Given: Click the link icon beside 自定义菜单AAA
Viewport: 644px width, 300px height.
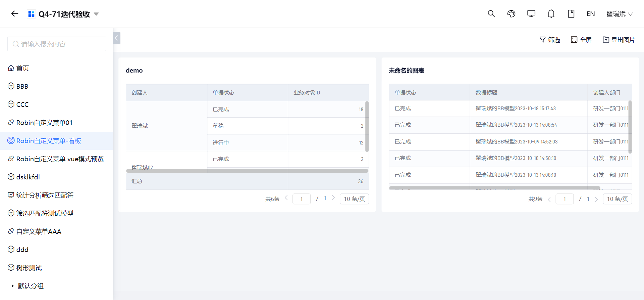Looking at the screenshot, I should [x=11, y=231].
